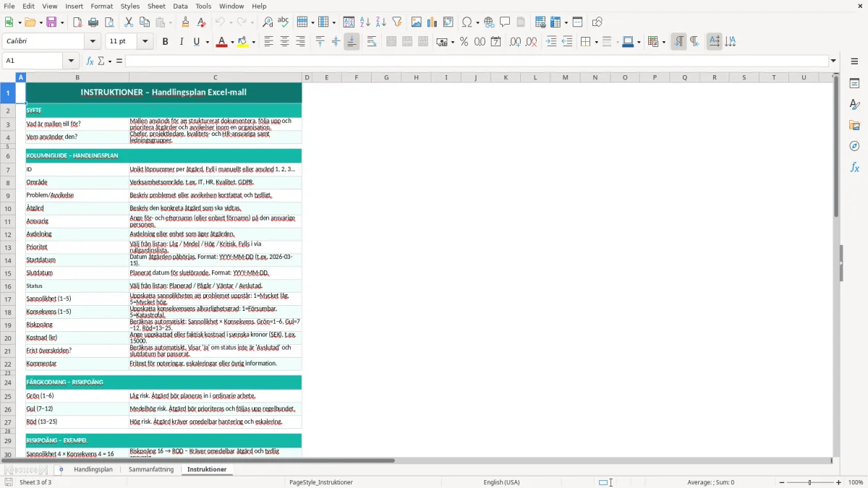Screen dimensions: 868x488
Task: Click the Print icon
Action: coord(93,22)
